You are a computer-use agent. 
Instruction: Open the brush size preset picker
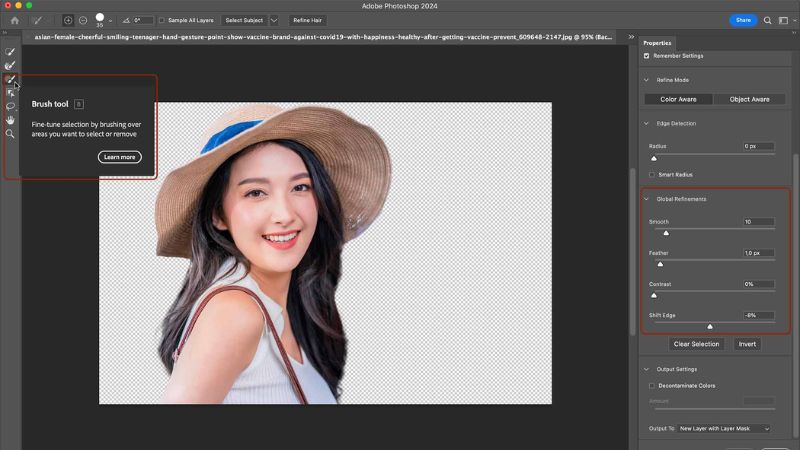(110, 21)
